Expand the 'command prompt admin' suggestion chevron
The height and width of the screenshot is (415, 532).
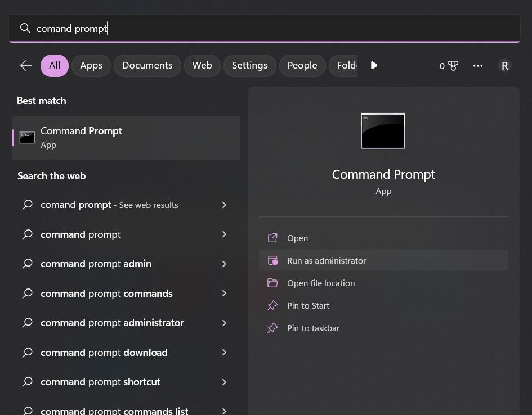[x=224, y=264]
